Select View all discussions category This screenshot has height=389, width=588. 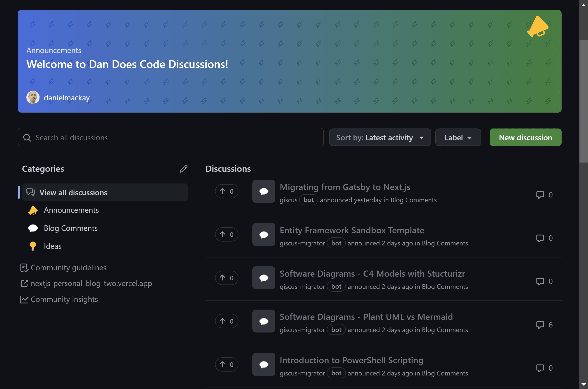click(105, 192)
